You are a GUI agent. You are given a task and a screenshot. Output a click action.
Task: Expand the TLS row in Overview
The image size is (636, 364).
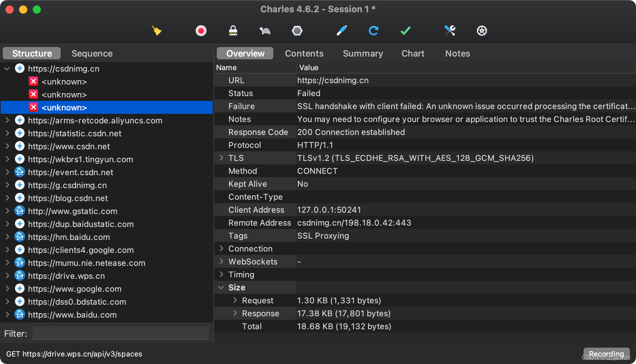[222, 158]
